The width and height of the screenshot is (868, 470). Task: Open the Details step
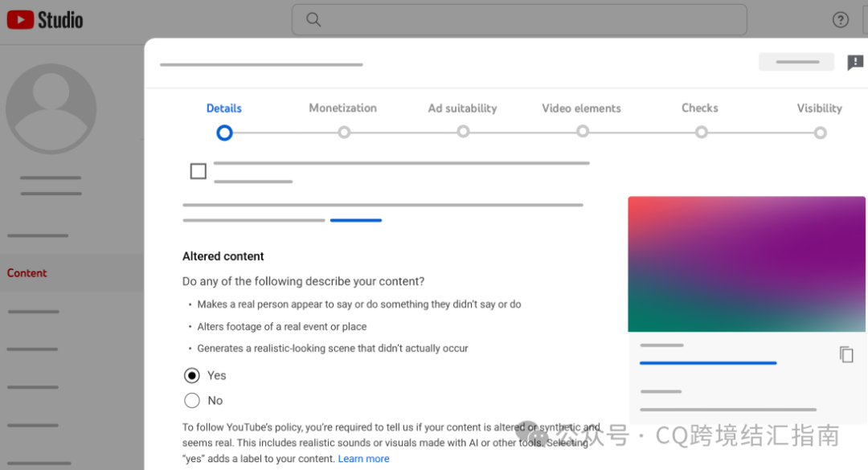tap(224, 108)
